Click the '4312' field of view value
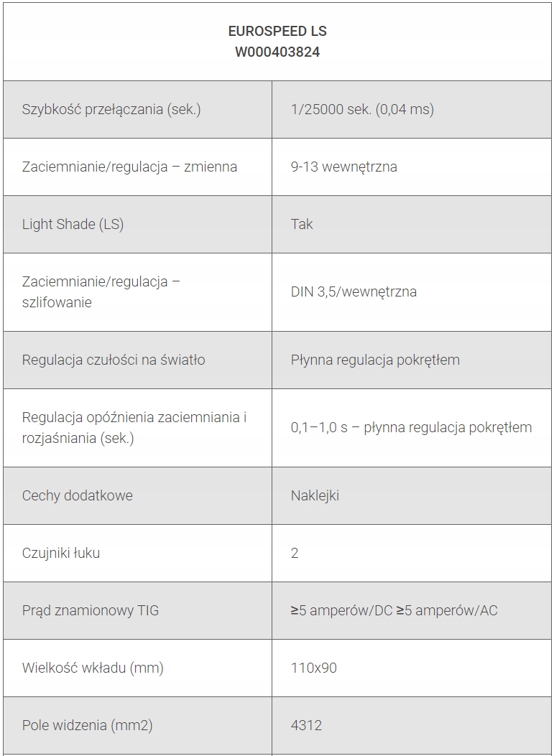The height and width of the screenshot is (756, 554). (306, 725)
